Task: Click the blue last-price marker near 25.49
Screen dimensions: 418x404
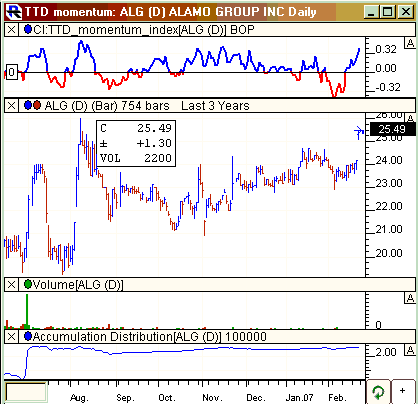Action: click(x=359, y=132)
